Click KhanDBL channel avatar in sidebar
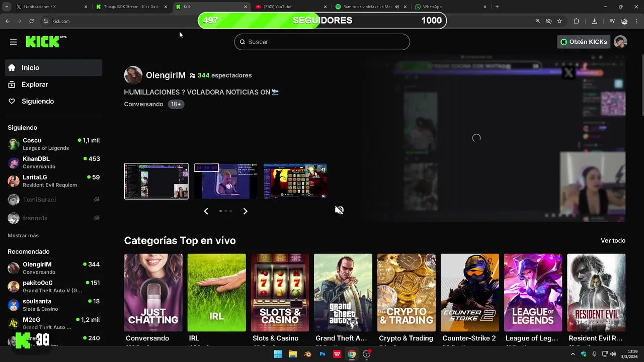Image resolution: width=644 pixels, height=362 pixels. pyautogui.click(x=14, y=162)
